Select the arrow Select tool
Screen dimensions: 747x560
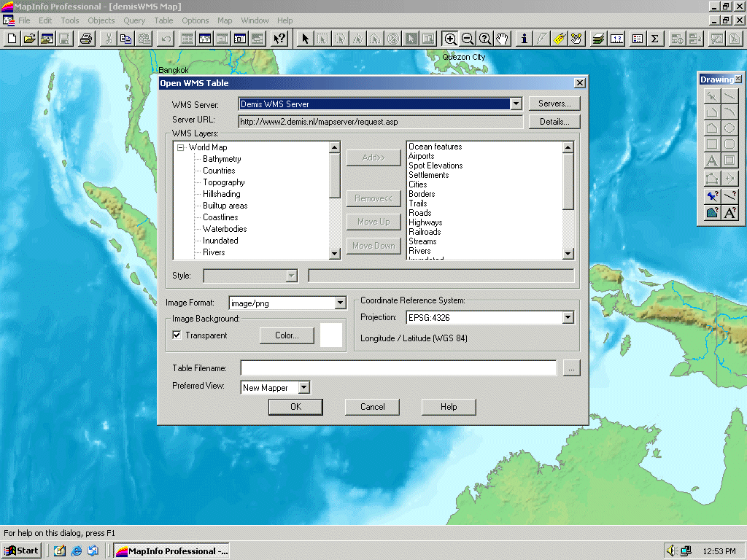coord(305,39)
